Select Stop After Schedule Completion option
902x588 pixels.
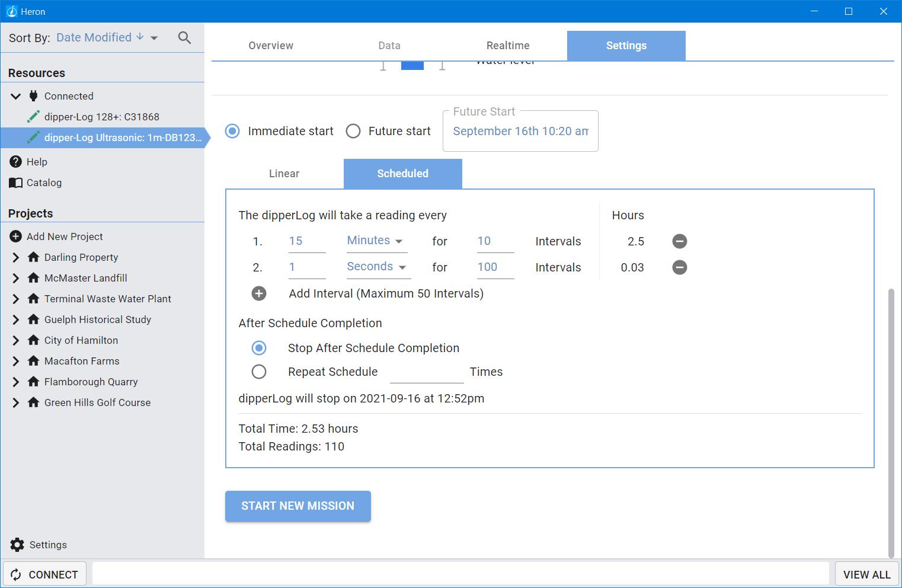259,348
